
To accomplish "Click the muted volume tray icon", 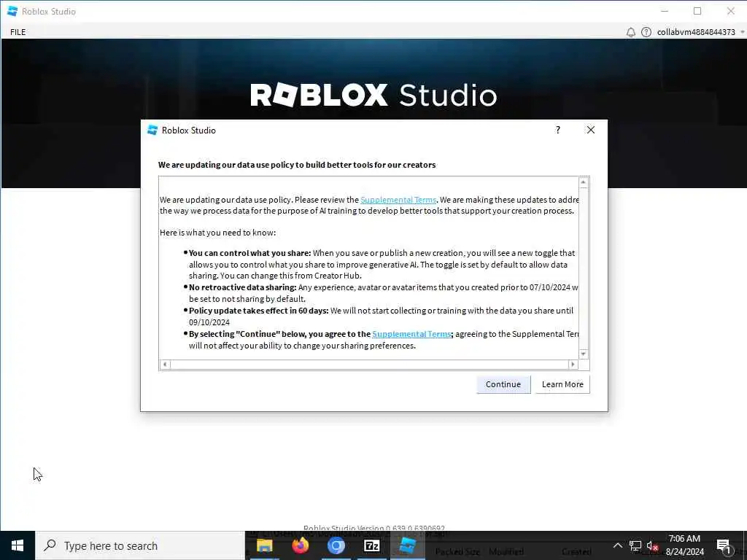I will pyautogui.click(x=652, y=545).
